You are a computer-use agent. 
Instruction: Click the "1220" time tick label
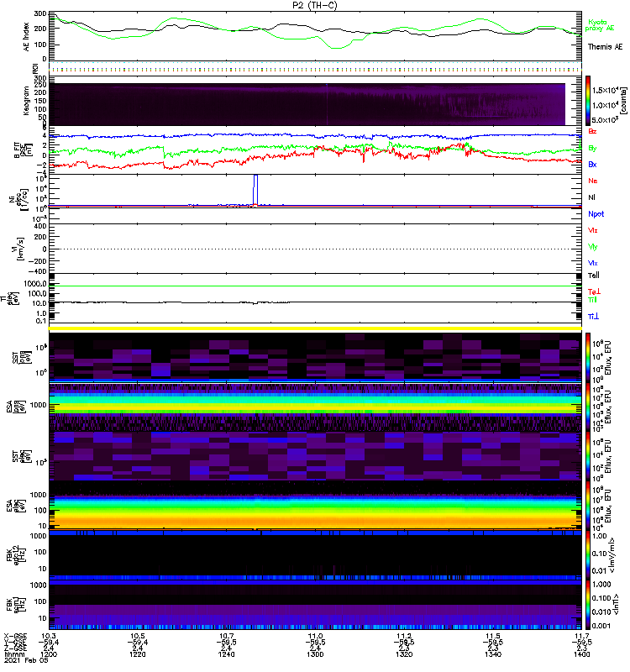point(138,655)
